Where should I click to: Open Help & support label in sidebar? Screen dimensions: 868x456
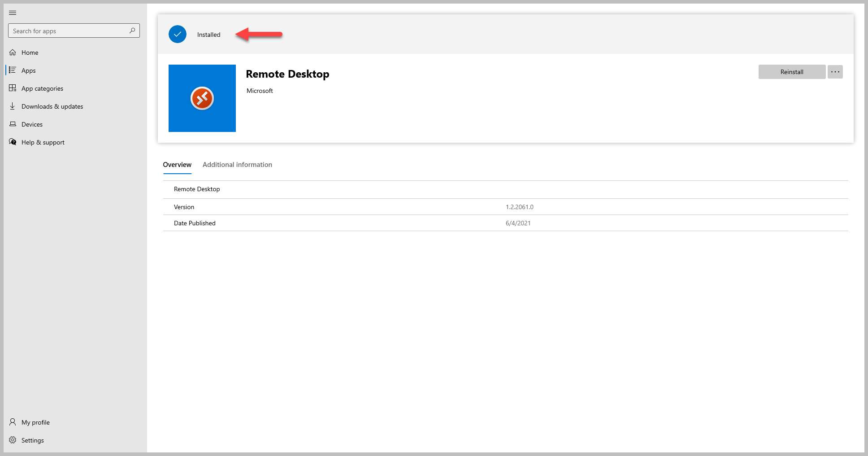pyautogui.click(x=43, y=142)
